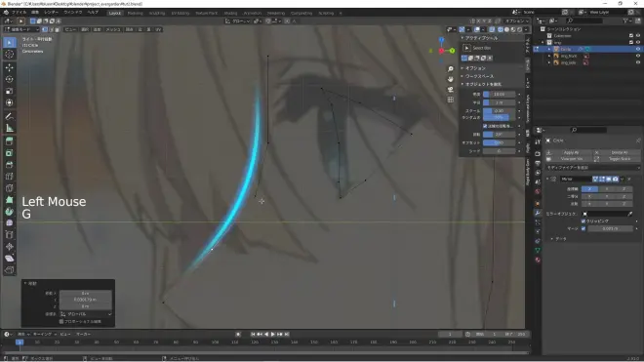Select the Loop Cut tool
644x362 pixels.
(x=10, y=177)
